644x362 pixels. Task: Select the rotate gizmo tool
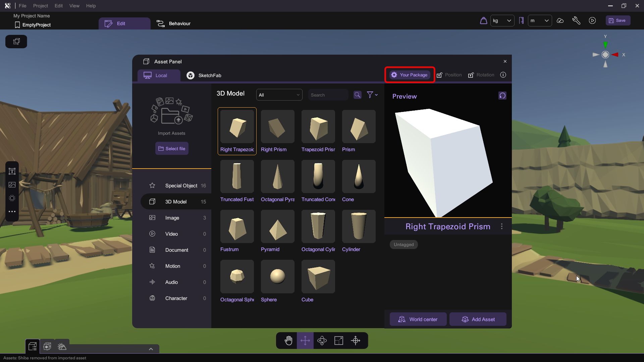coord(322,341)
